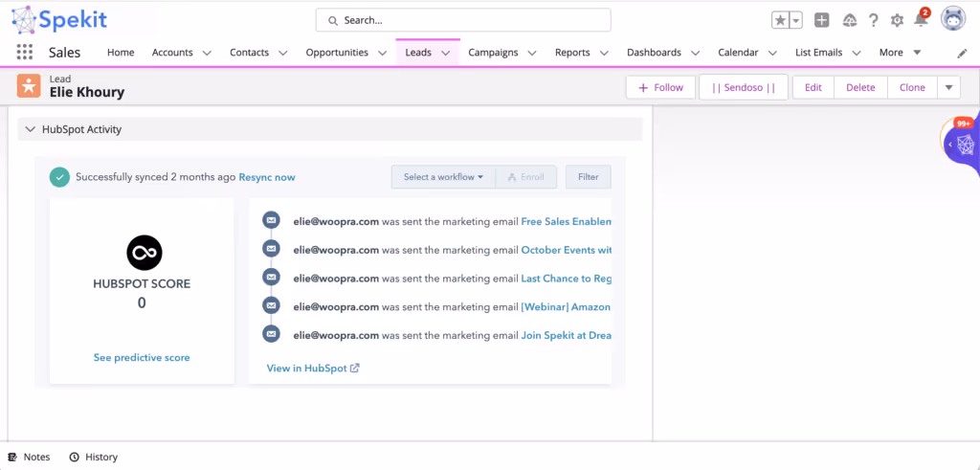Click email icon beside Free Sales Enablement email

point(271,220)
